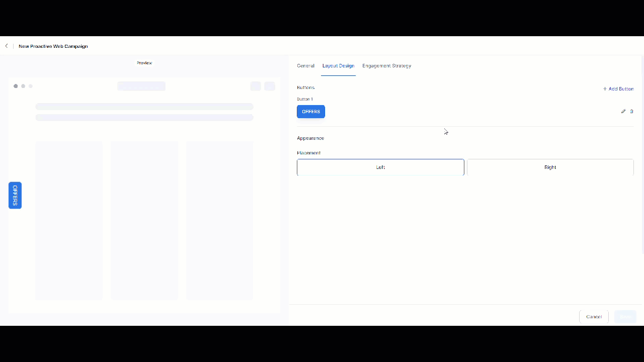Switch to the Engagement Strategy tab

tap(386, 66)
